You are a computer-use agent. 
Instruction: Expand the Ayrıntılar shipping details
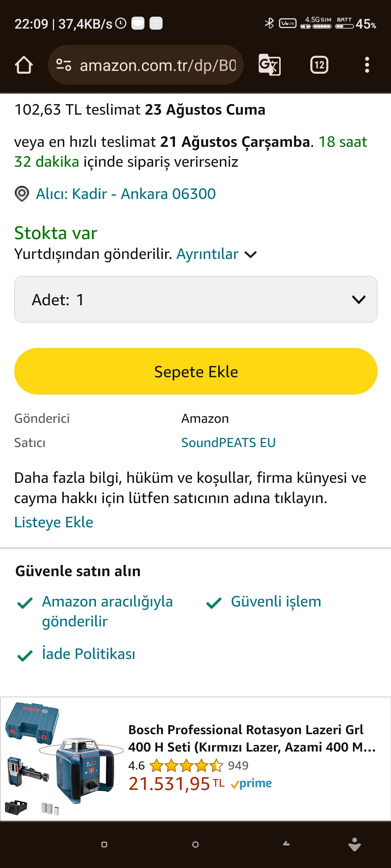tap(216, 254)
